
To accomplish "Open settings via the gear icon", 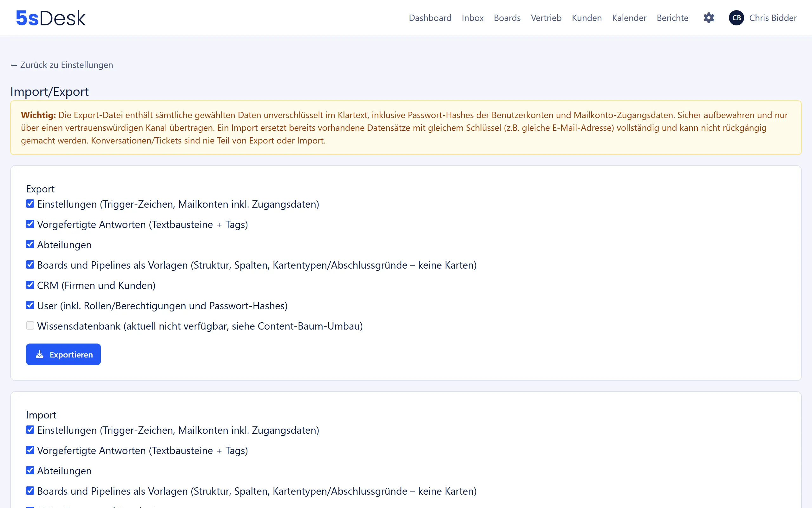I will [x=709, y=18].
